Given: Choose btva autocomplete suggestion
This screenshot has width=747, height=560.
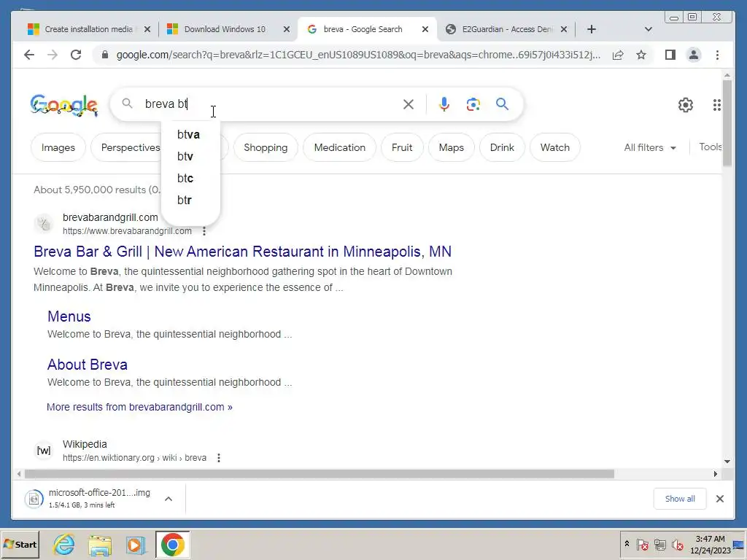Looking at the screenshot, I should 190,135.
